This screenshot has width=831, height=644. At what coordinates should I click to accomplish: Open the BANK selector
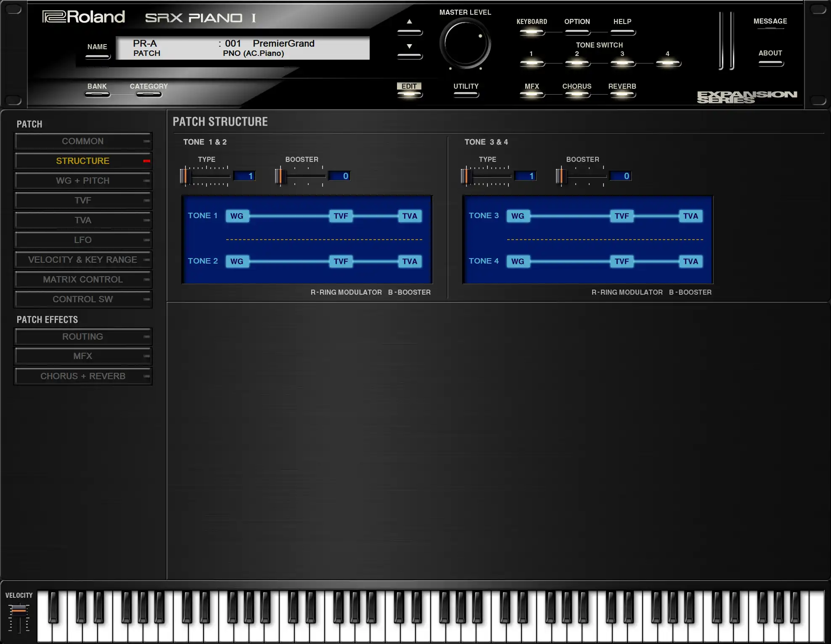[97, 94]
